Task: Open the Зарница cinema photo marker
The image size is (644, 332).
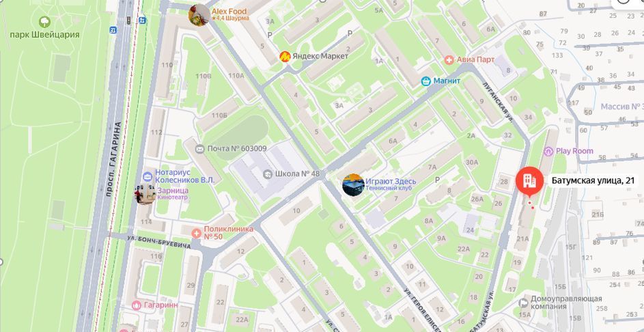Action: click(144, 194)
